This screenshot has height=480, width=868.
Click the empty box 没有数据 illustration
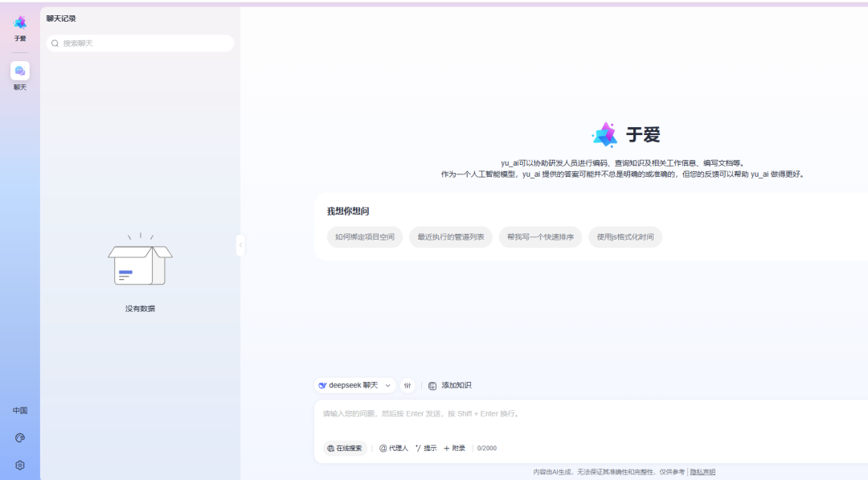click(x=140, y=261)
